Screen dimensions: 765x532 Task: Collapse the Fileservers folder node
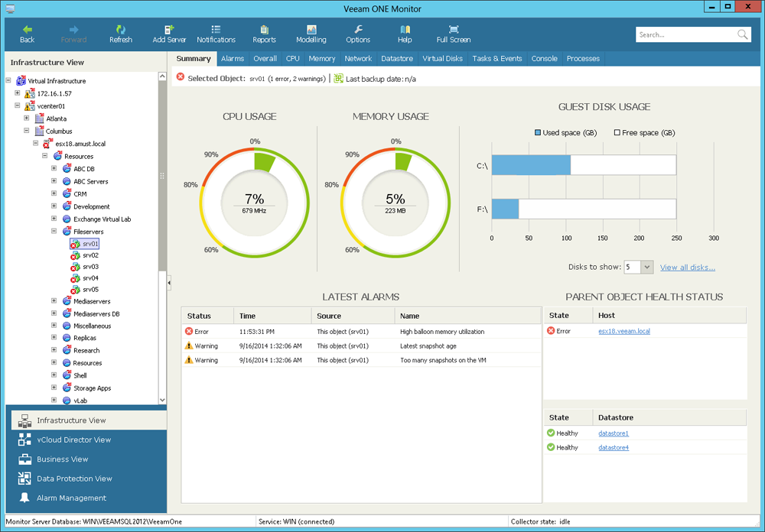(54, 231)
